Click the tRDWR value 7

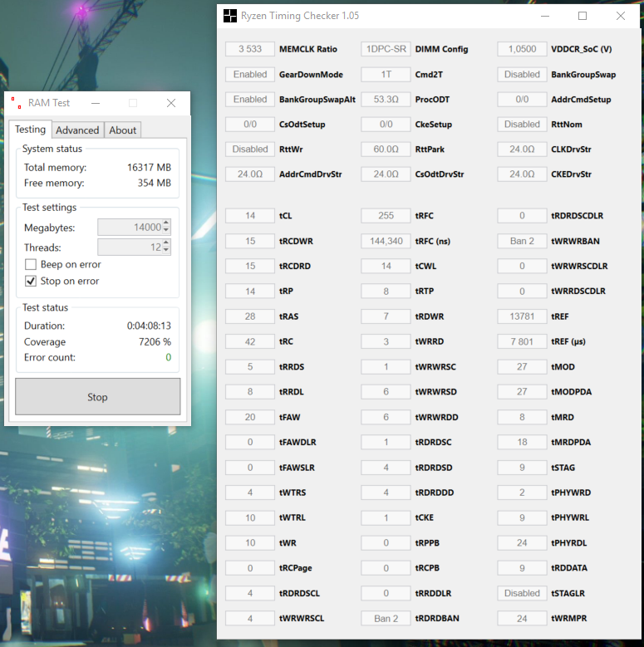point(386,316)
